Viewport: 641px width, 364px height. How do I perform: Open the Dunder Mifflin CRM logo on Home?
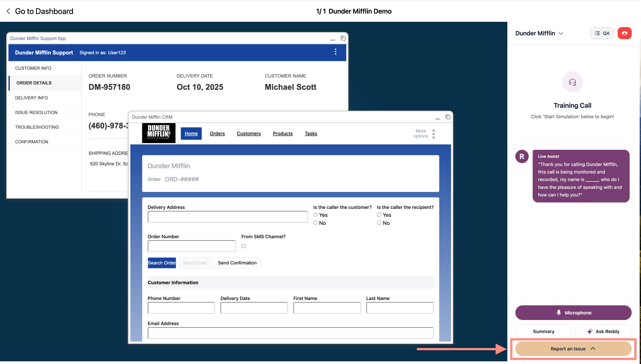tap(159, 133)
